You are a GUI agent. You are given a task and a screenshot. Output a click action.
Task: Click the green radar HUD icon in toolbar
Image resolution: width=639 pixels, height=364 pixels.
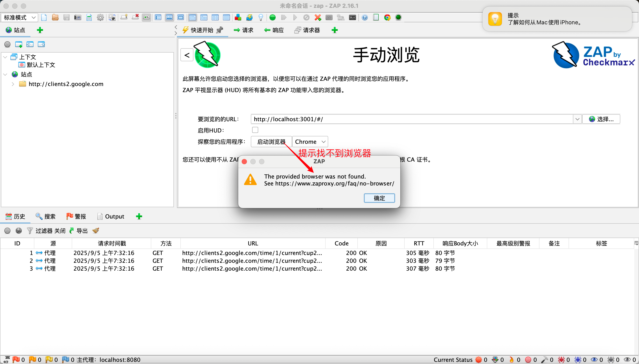pos(398,18)
